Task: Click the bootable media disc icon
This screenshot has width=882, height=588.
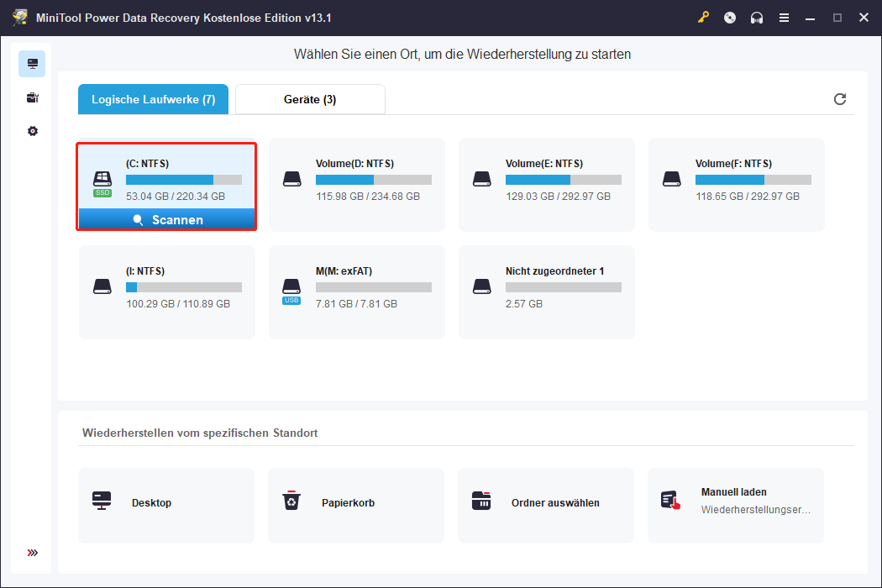Action: (x=730, y=18)
